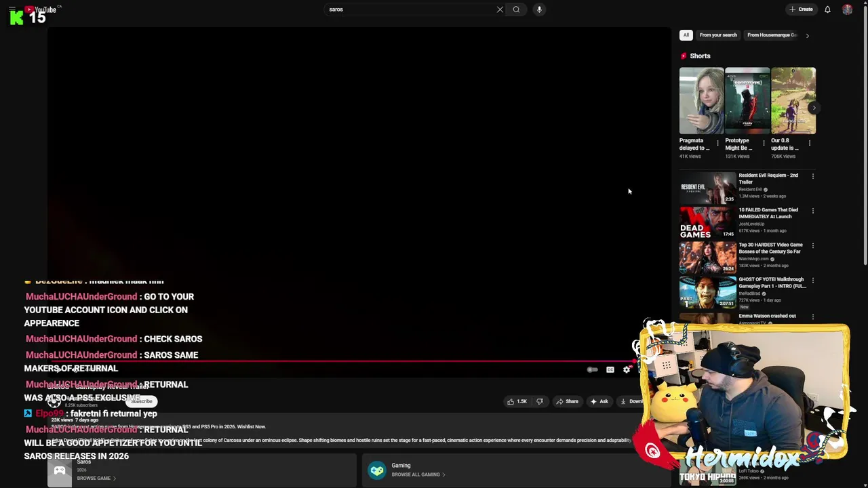The image size is (868, 488).
Task: Open options for "Pragmata delayed to" short
Action: [717, 143]
